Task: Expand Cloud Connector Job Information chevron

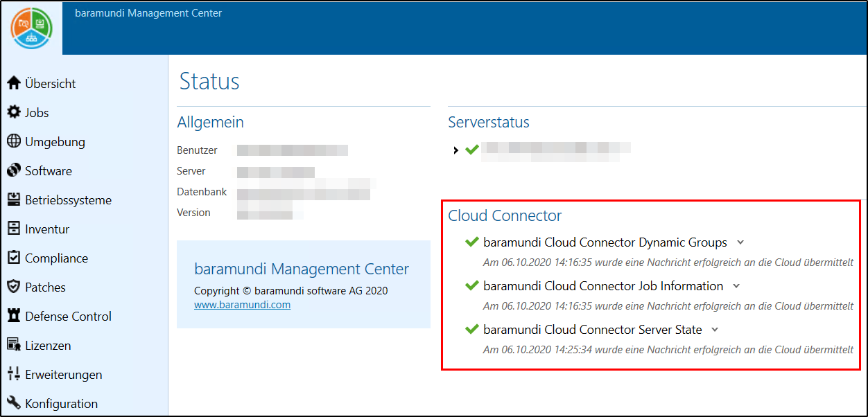Action: (x=736, y=286)
